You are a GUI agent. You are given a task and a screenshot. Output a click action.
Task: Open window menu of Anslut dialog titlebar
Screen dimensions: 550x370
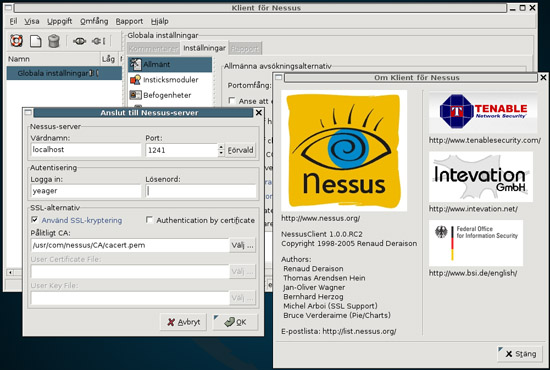pyautogui.click(x=28, y=113)
